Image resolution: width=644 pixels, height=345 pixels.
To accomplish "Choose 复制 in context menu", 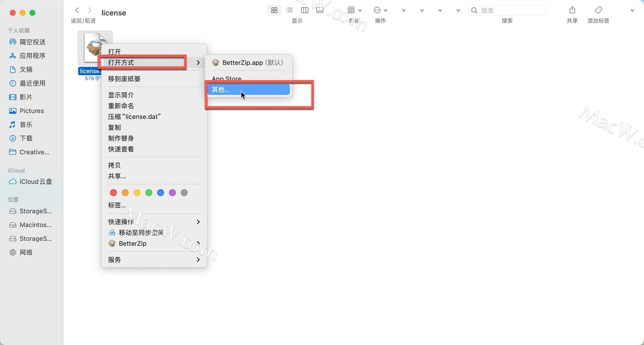I will coord(154,128).
